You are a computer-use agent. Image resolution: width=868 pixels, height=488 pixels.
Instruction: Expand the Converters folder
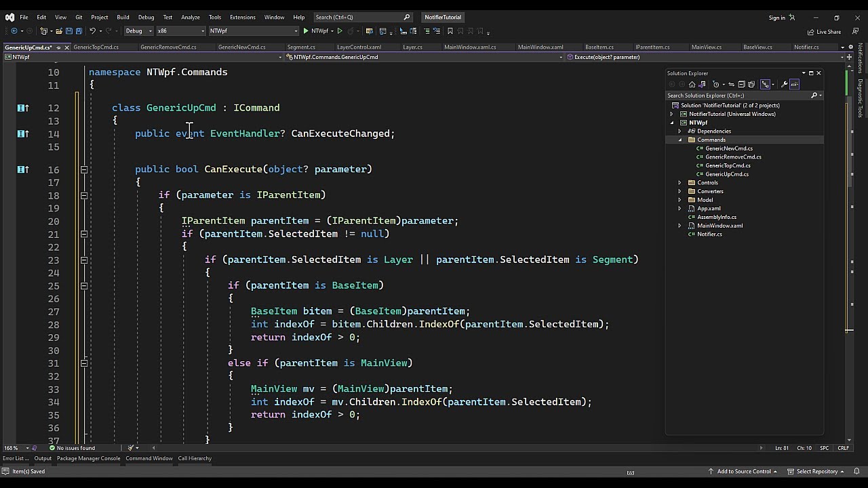[x=680, y=191]
